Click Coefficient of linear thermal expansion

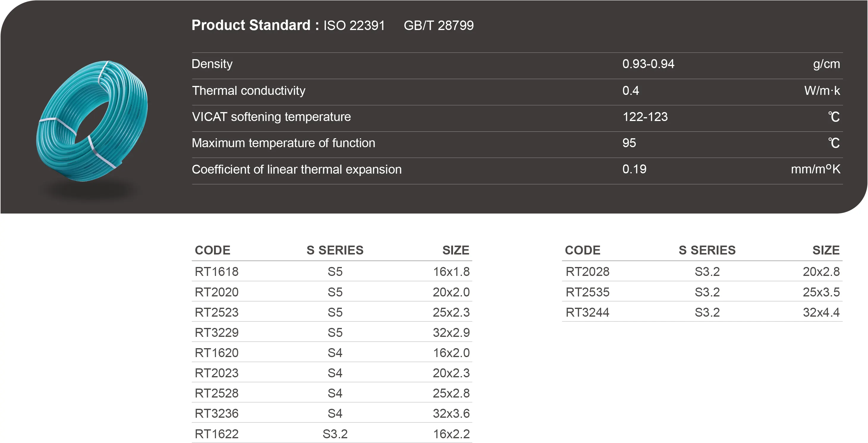click(296, 169)
